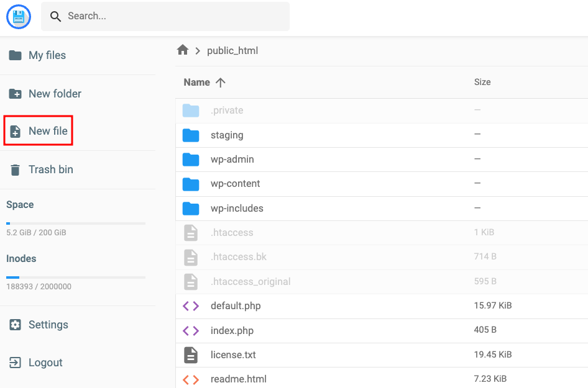
Task: Select the readme.html file entry
Action: coord(241,379)
